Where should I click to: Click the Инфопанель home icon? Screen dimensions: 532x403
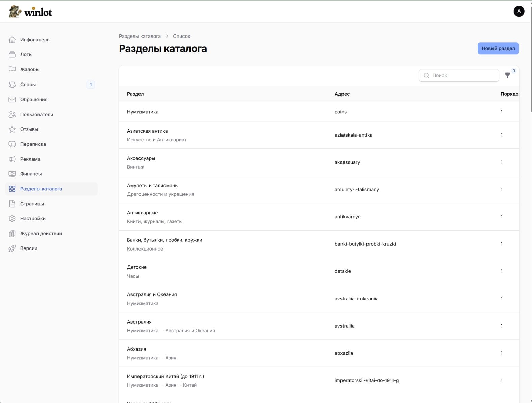pos(12,40)
